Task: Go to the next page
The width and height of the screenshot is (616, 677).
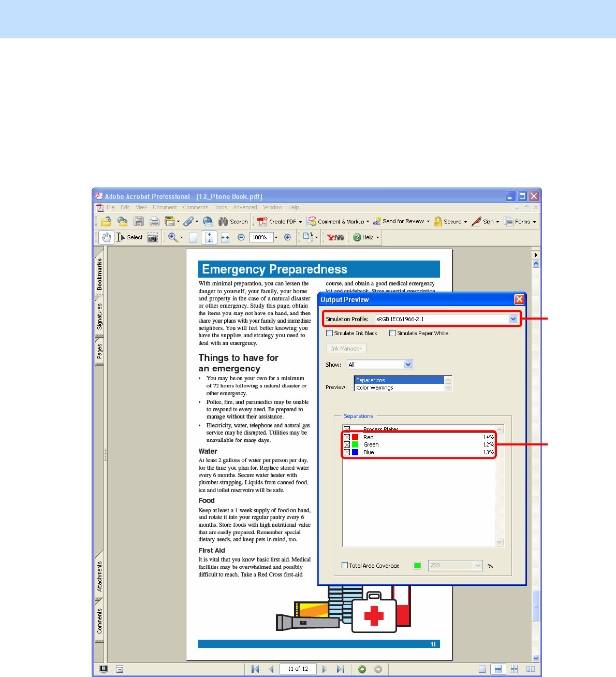Action: [325, 669]
